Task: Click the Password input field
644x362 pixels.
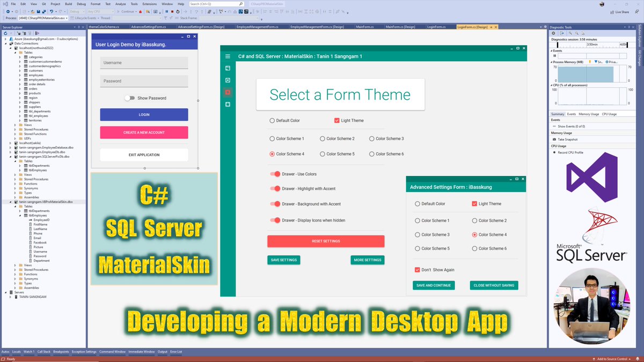Action: point(144,81)
